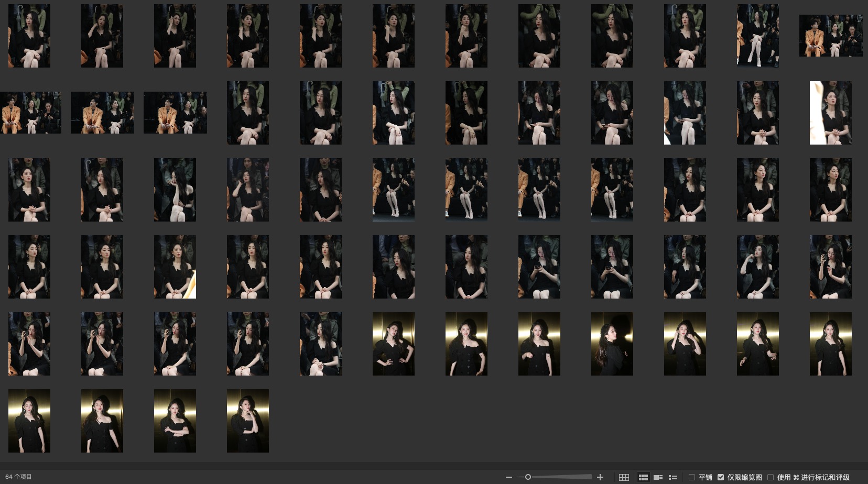Select the very first thumbnail in the grid
The height and width of the screenshot is (484, 868).
29,36
